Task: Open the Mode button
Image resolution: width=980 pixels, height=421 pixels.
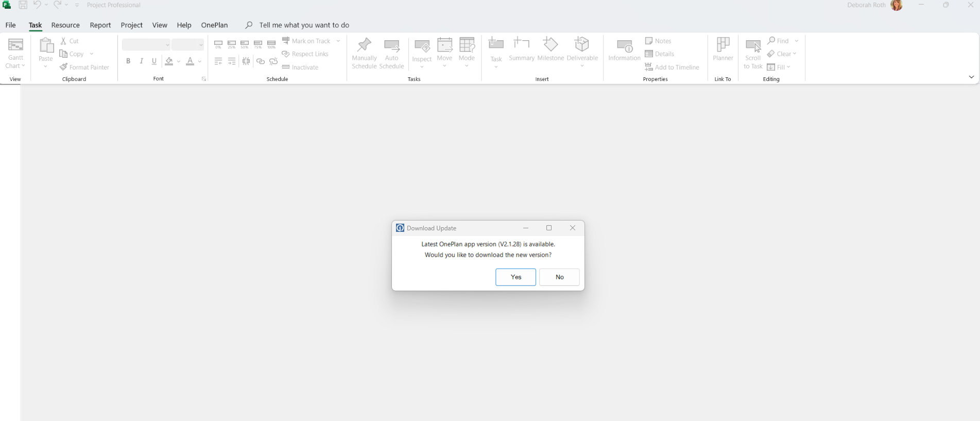Action: (x=467, y=53)
